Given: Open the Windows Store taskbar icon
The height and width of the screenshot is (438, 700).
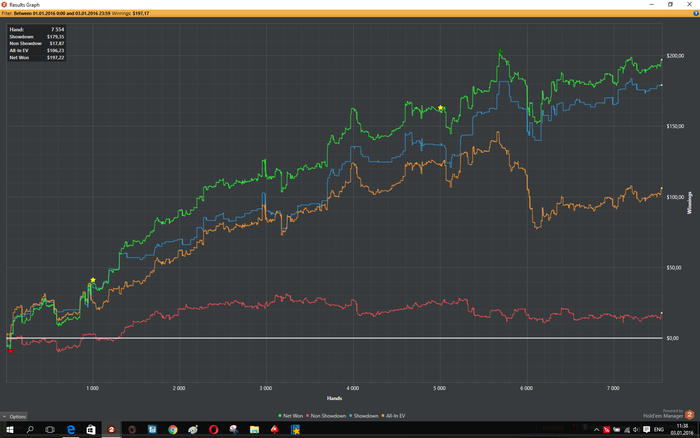Looking at the screenshot, I should click(x=91, y=429).
